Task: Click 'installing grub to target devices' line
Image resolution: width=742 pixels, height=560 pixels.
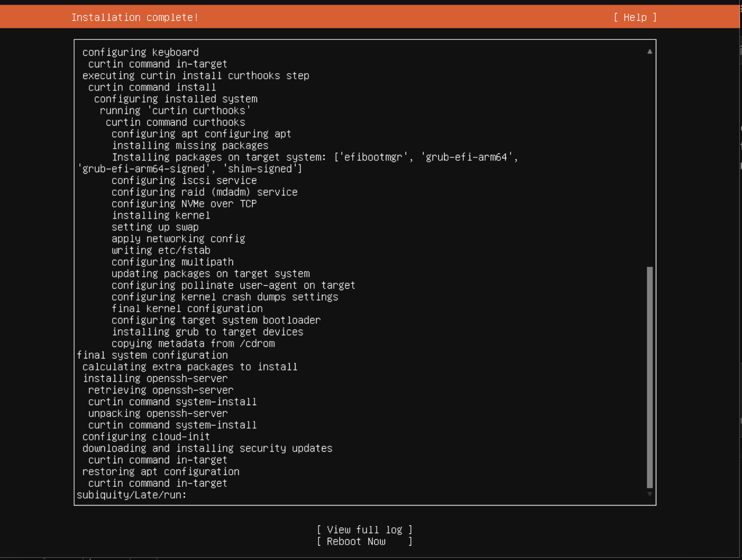Action: tap(207, 331)
